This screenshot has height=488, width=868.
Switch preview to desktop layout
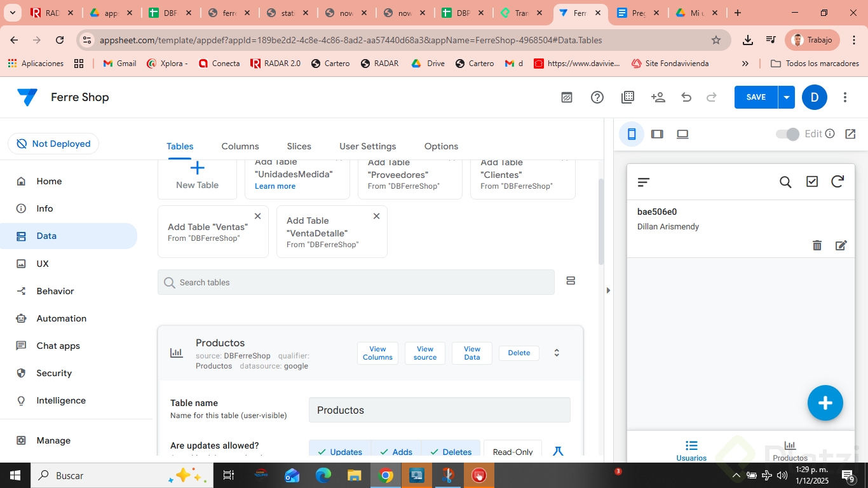coord(682,134)
